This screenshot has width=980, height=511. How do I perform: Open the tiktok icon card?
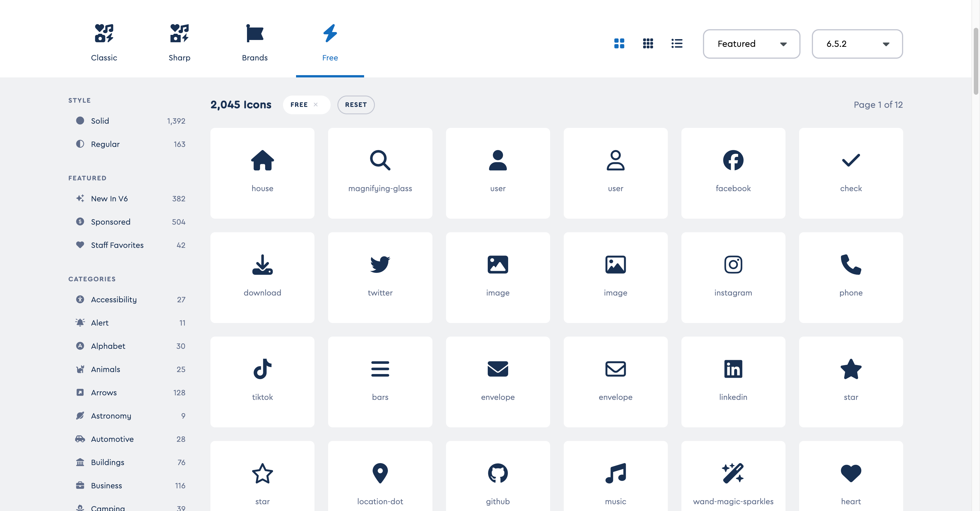pos(262,382)
